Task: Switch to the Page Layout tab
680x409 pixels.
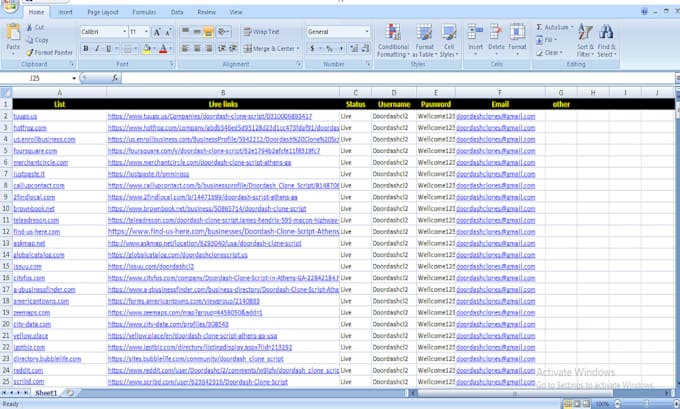Action: point(103,12)
